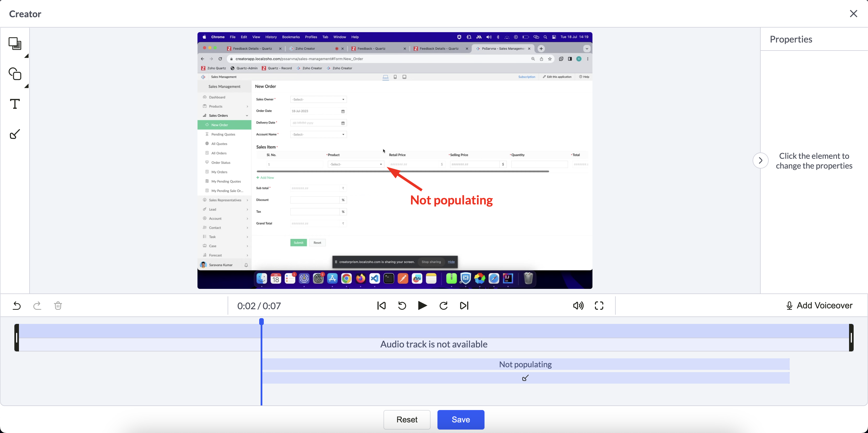Select the Not populating text track
The width and height of the screenshot is (868, 433).
[525, 364]
